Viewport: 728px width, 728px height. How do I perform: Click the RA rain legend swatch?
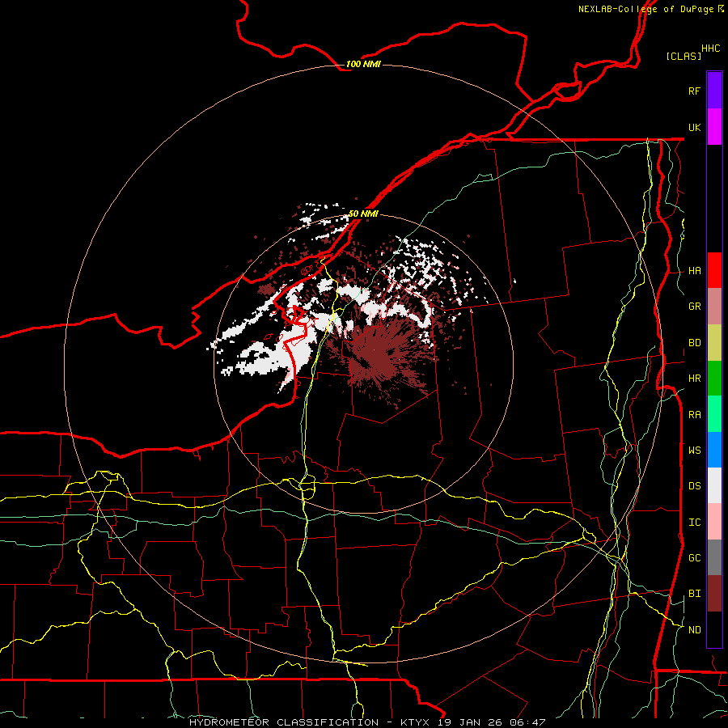pos(714,414)
